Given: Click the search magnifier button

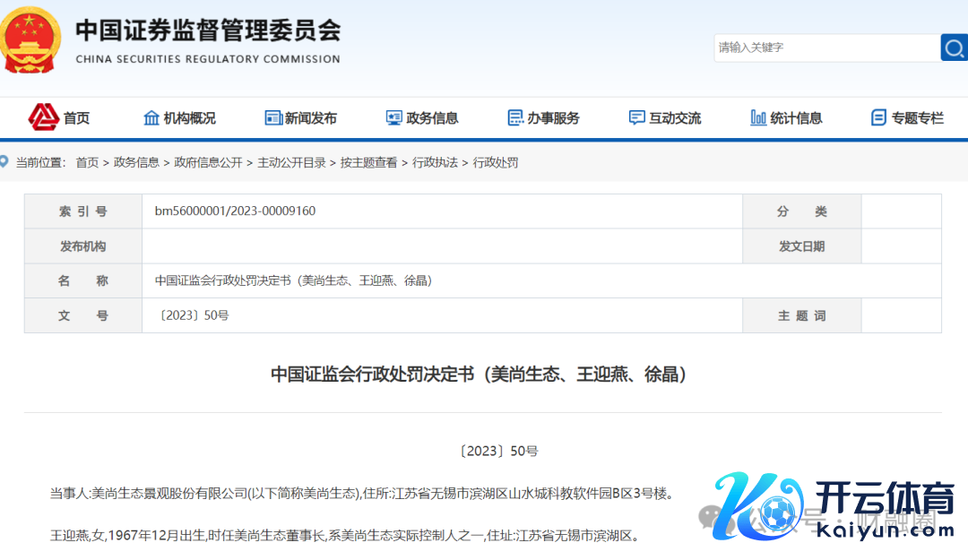Looking at the screenshot, I should pos(953,47).
